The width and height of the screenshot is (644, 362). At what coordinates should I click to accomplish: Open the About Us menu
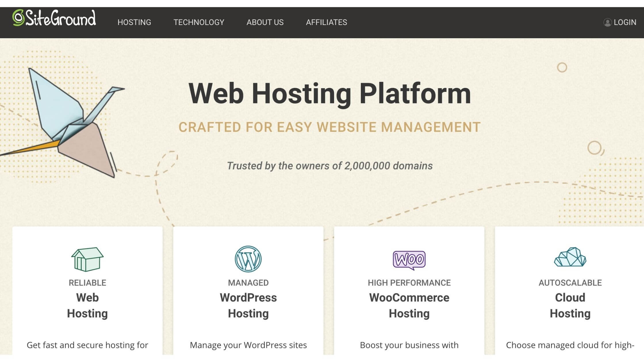coord(265,22)
